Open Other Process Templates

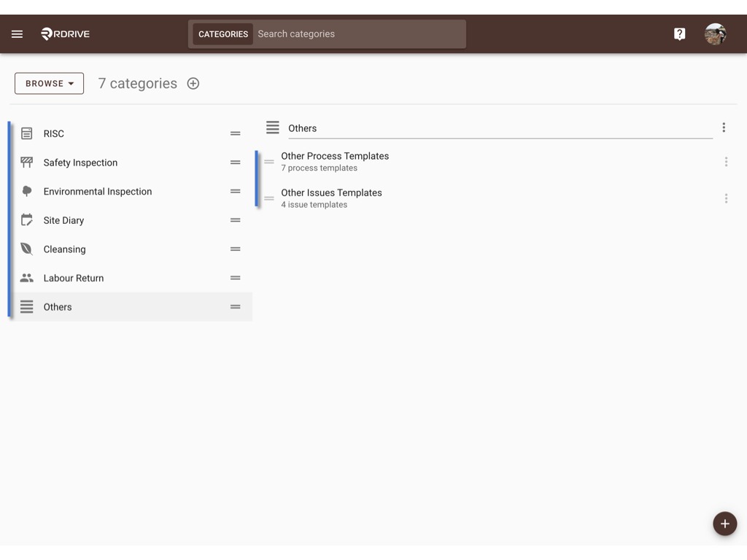coord(498,162)
